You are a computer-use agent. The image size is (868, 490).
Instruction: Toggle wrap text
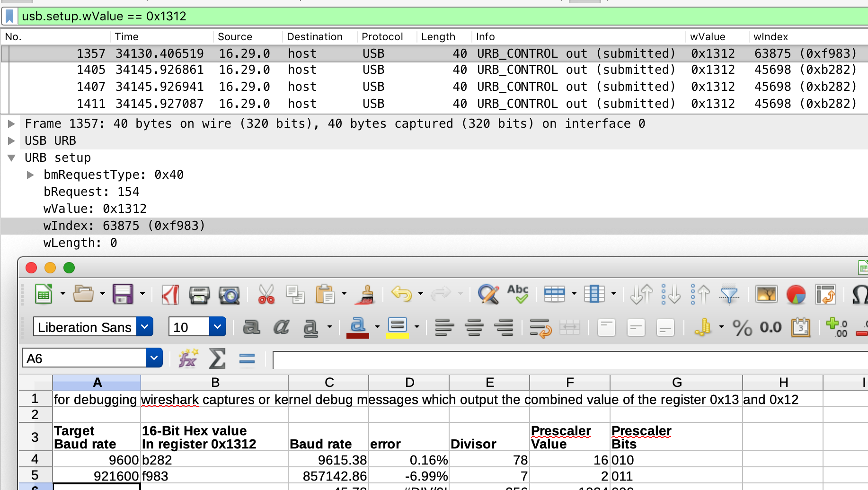pos(540,327)
